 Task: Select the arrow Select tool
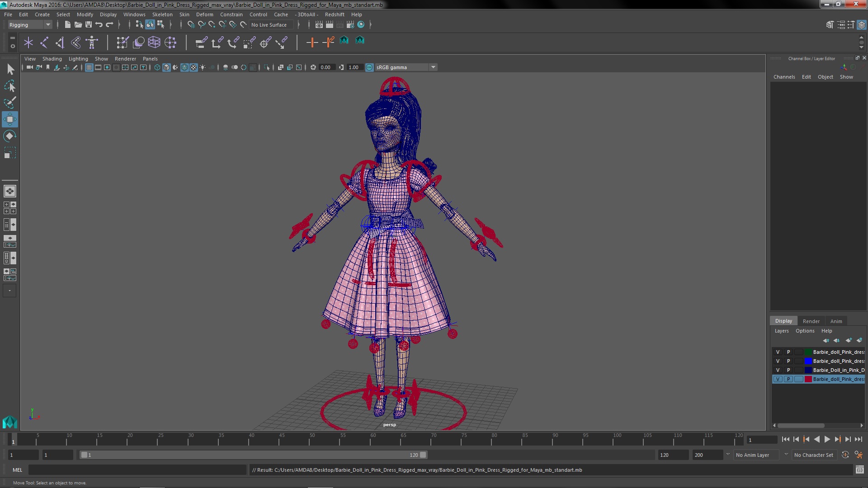pyautogui.click(x=10, y=69)
